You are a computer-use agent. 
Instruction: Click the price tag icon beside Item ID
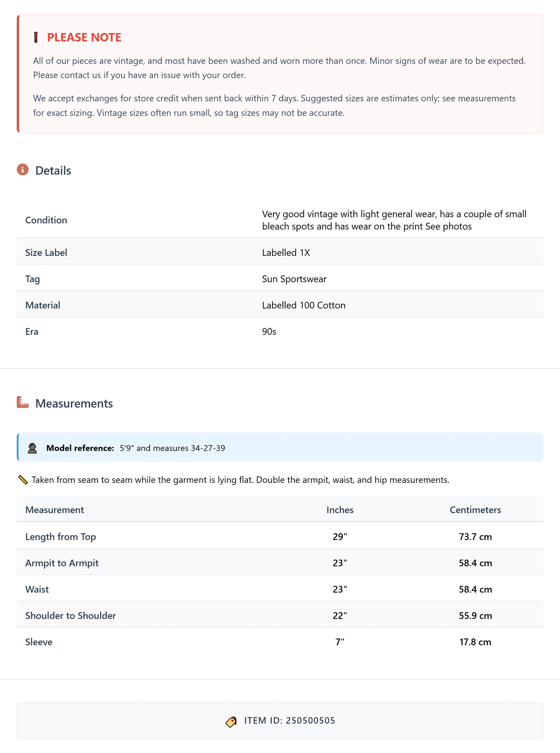pyautogui.click(x=231, y=721)
